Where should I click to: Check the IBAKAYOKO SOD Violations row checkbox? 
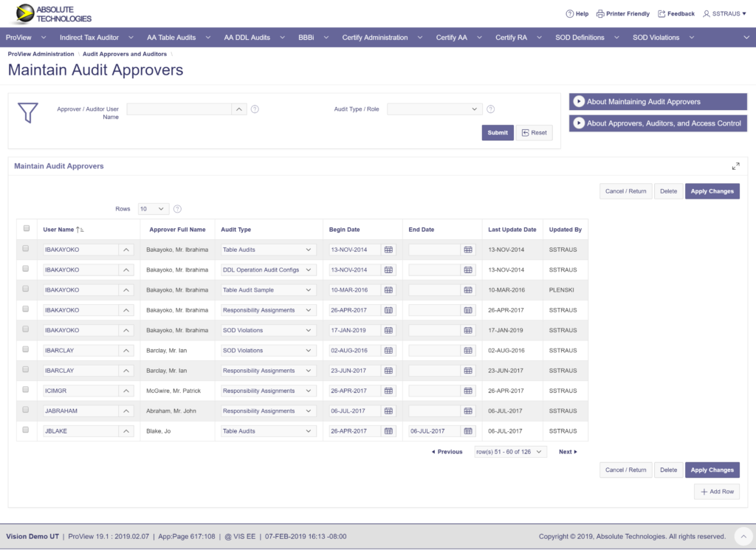pyautogui.click(x=26, y=329)
